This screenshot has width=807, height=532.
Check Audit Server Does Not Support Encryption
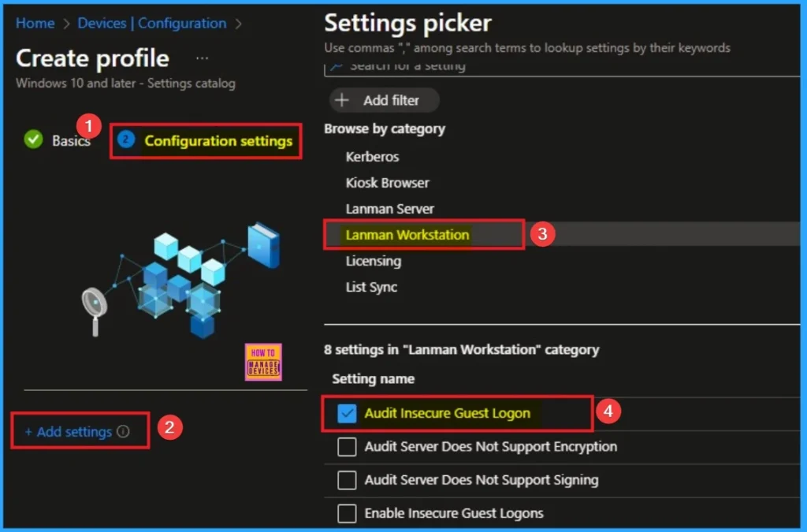[347, 447]
